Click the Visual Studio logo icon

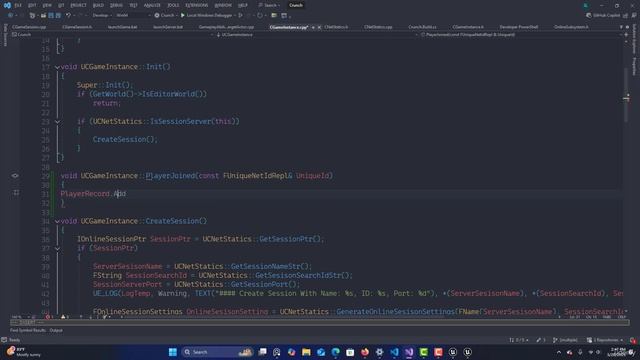tap(7, 5)
